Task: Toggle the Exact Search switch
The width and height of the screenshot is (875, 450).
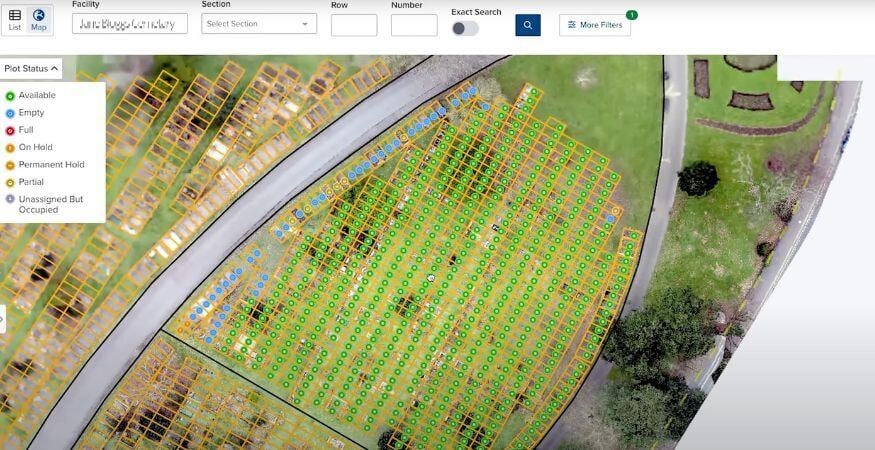Action: pyautogui.click(x=465, y=28)
